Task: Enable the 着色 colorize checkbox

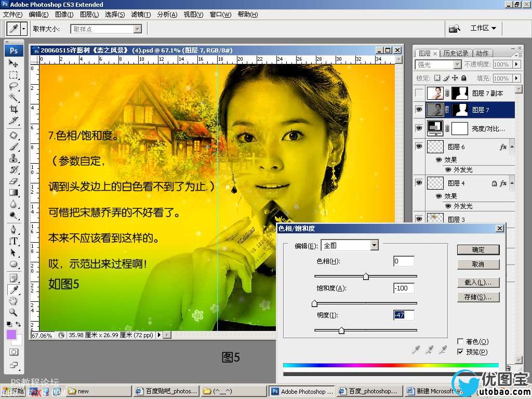Action: pyautogui.click(x=460, y=341)
